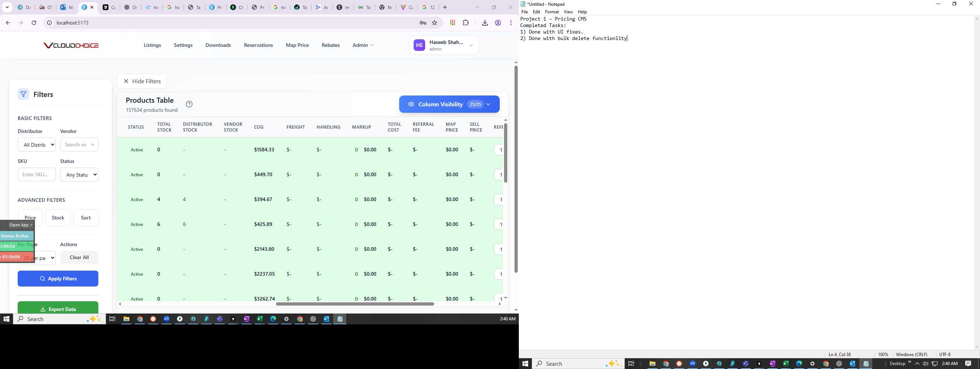Click the funnel icon beside Filters heading
The width and height of the screenshot is (980, 369).
[23, 94]
